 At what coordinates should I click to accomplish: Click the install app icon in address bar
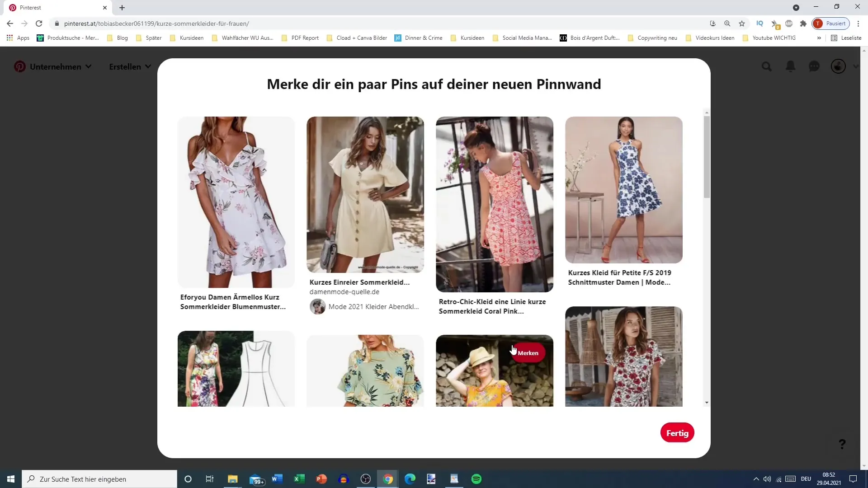713,23
